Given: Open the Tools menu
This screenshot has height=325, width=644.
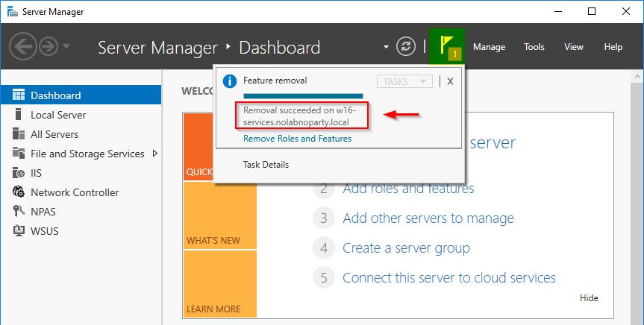Looking at the screenshot, I should click(534, 47).
